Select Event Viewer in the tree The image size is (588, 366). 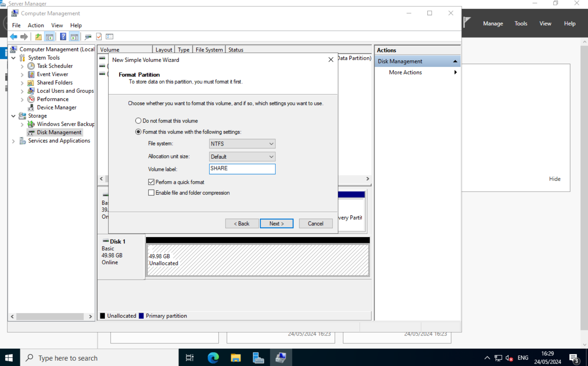pos(52,74)
